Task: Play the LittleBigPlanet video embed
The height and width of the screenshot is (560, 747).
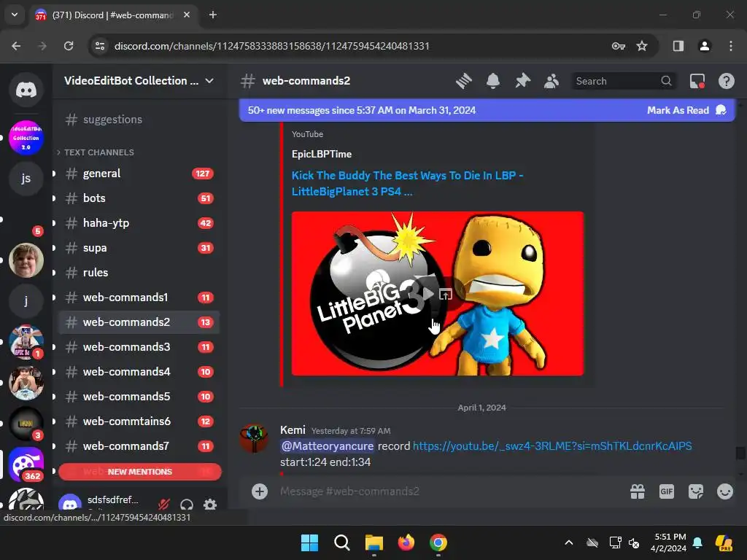Action: (428, 294)
